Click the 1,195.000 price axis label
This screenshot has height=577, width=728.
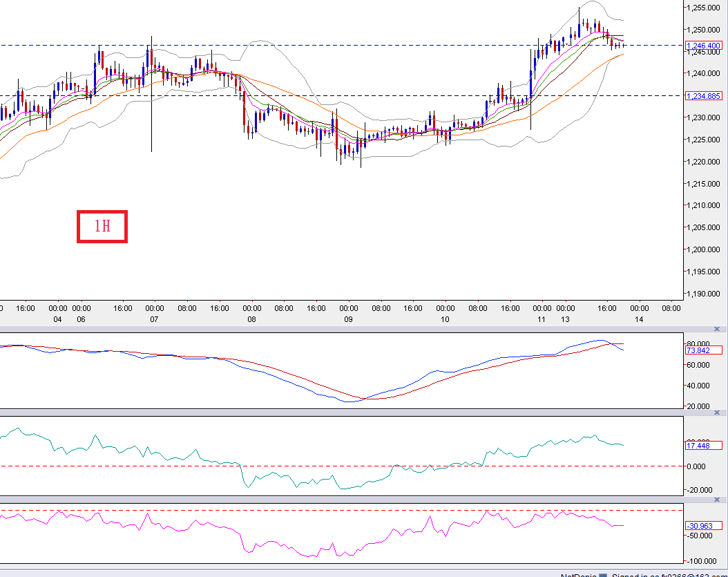(x=703, y=272)
